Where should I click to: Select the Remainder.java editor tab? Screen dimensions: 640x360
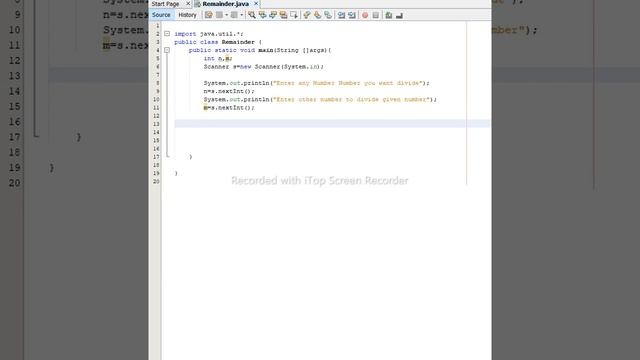(225, 4)
